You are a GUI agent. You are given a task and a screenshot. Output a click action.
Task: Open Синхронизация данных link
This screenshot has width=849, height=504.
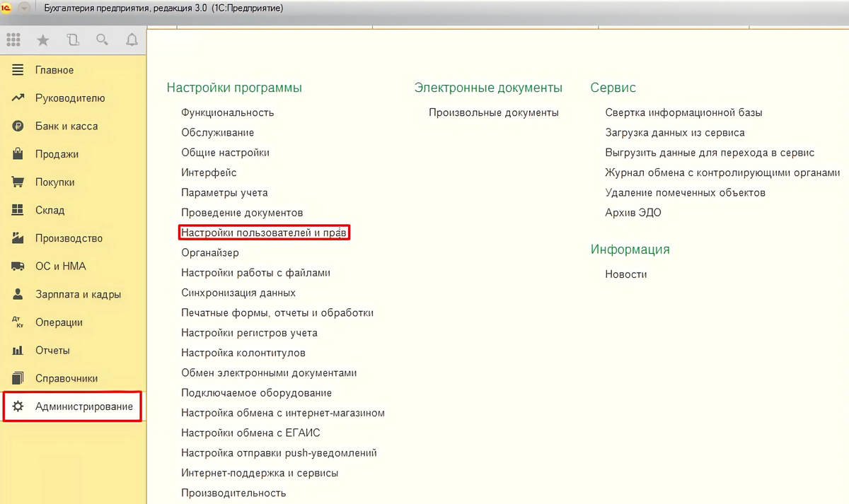click(x=238, y=293)
